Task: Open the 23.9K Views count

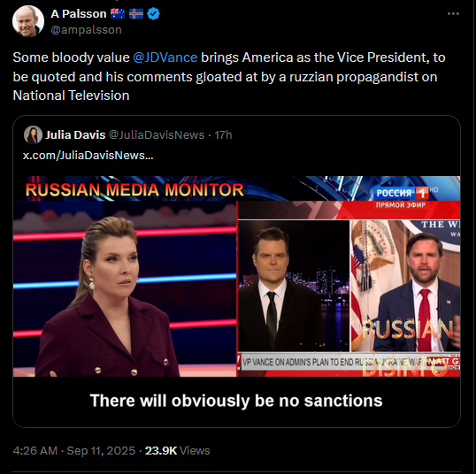Action: pos(177,451)
